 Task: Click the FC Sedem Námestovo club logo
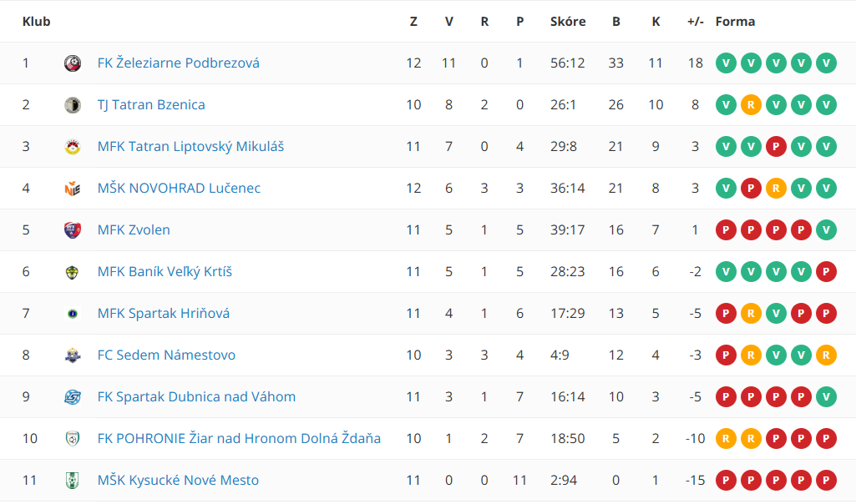(73, 355)
